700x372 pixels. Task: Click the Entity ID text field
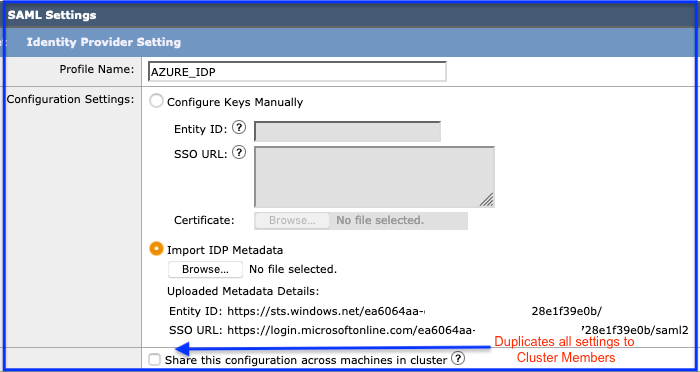click(347, 131)
